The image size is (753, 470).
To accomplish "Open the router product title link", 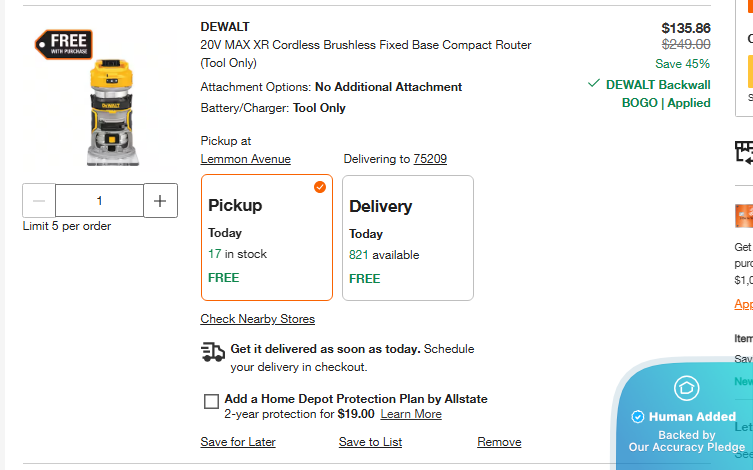I will point(366,45).
